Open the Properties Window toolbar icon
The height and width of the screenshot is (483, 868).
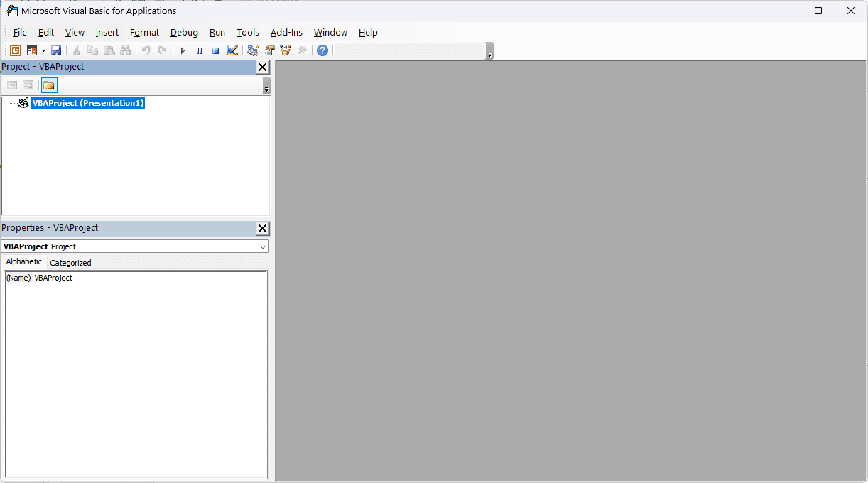coord(269,50)
